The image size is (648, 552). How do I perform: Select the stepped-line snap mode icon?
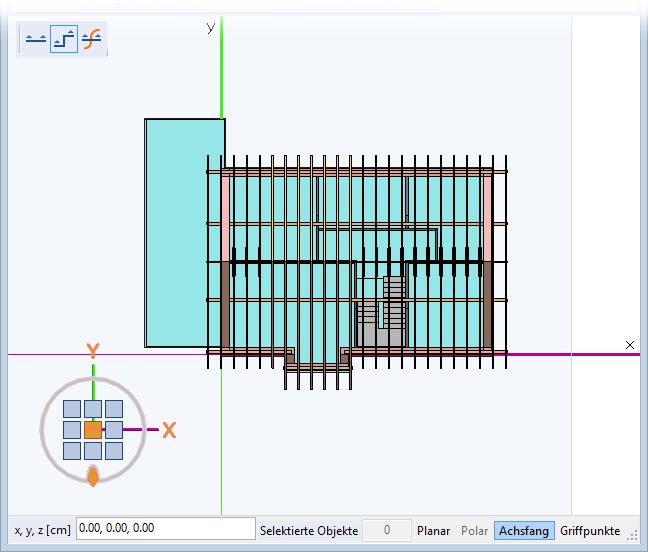coord(64,39)
